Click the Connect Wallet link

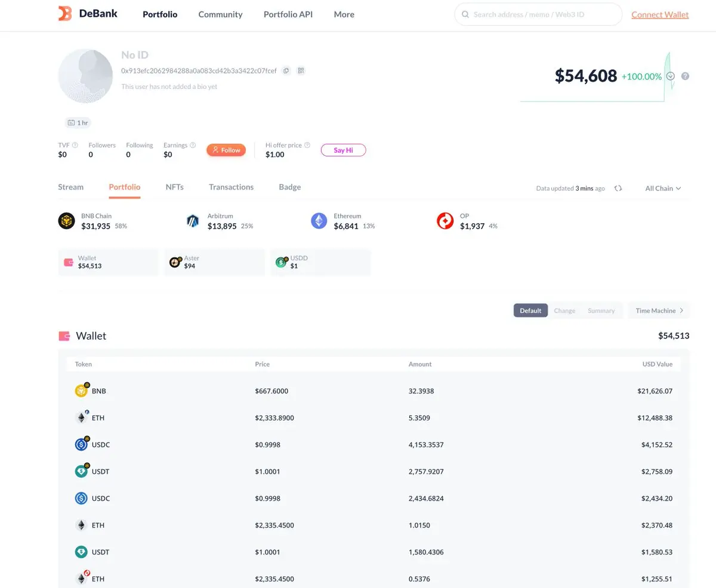(x=660, y=14)
